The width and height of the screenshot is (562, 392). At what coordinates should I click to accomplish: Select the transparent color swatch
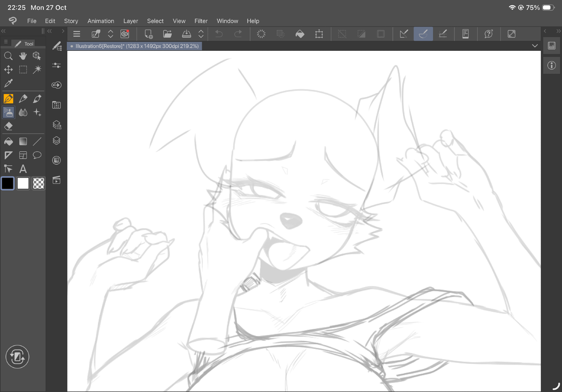38,184
